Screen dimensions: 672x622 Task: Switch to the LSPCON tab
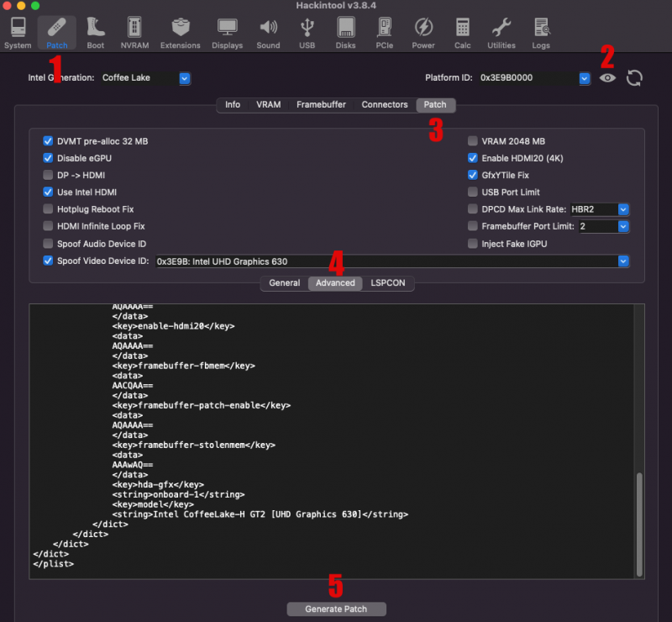(388, 283)
